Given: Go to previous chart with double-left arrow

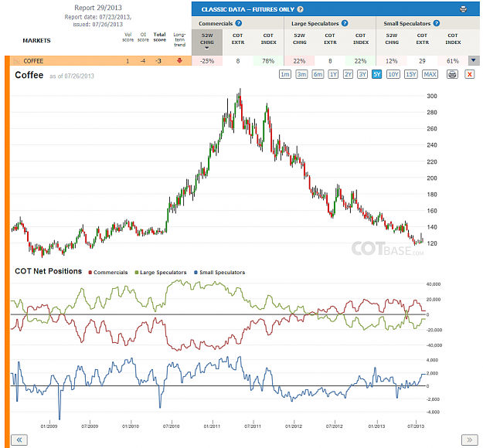Looking at the screenshot, I should [19, 440].
